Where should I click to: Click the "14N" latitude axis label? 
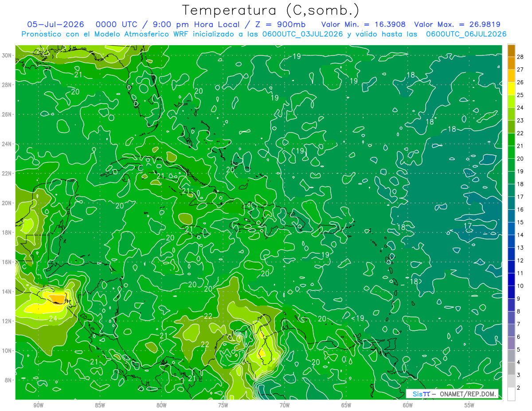(7, 292)
